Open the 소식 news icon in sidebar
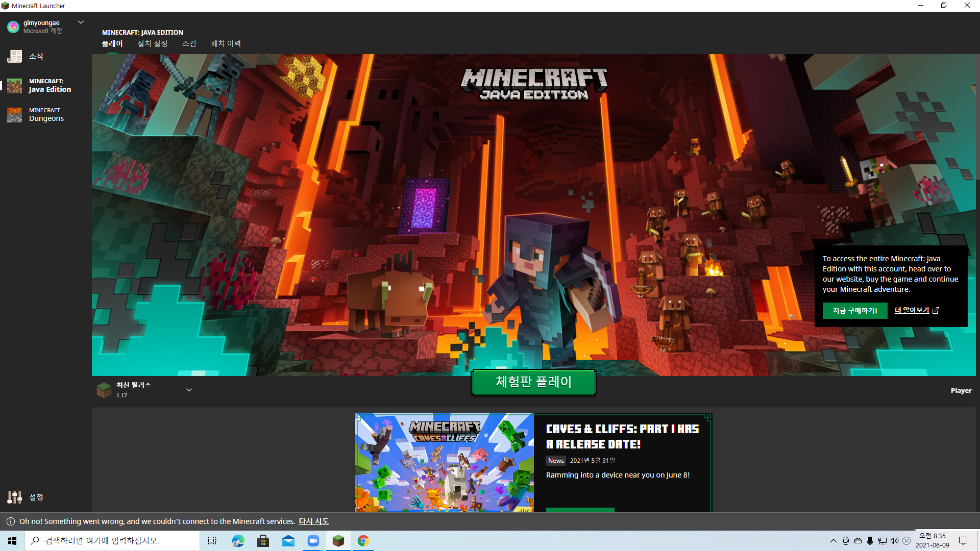The height and width of the screenshot is (551, 980). (14, 57)
